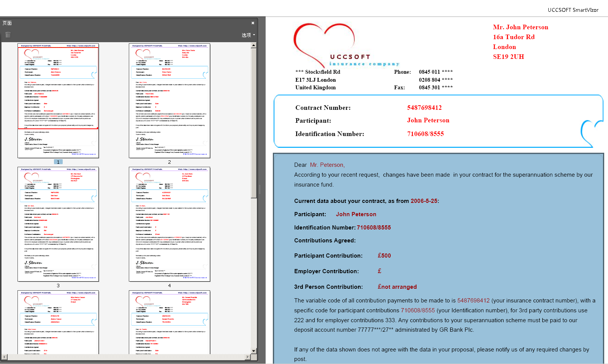Screen dimensions: 608x364
Task: Click the horizontal scrollbar left arrow
Action: [x=4, y=357]
